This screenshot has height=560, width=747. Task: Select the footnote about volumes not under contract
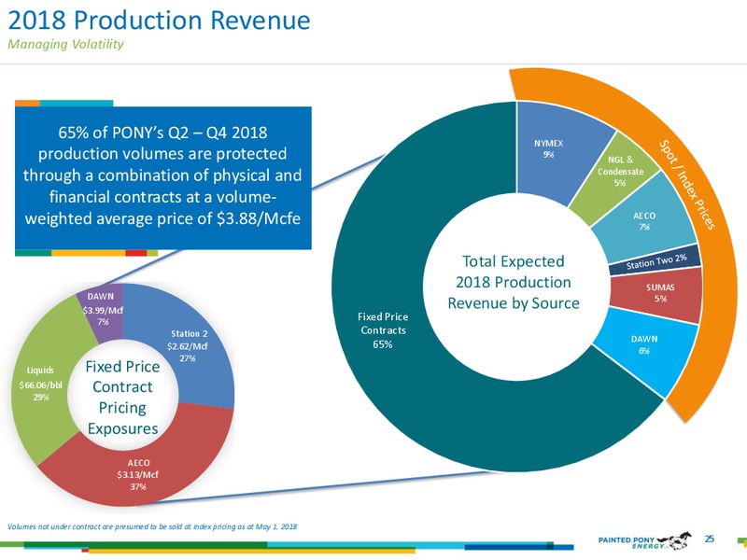point(152,526)
